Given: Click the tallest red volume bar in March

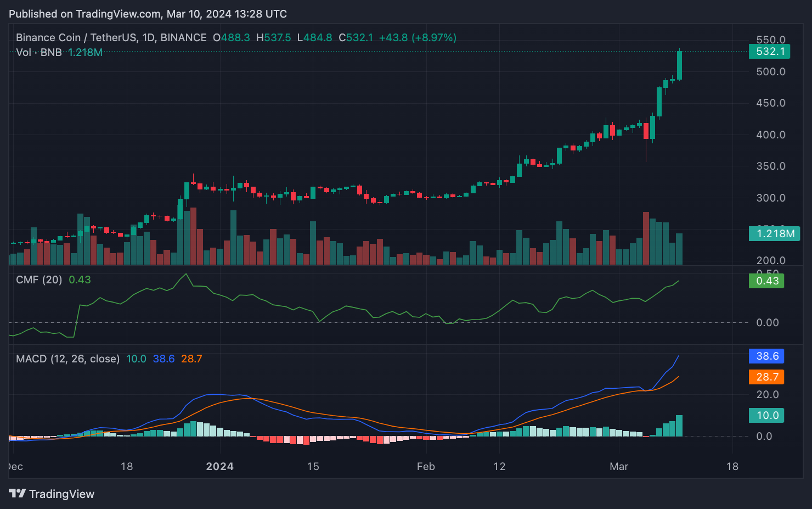Looking at the screenshot, I should [x=646, y=238].
